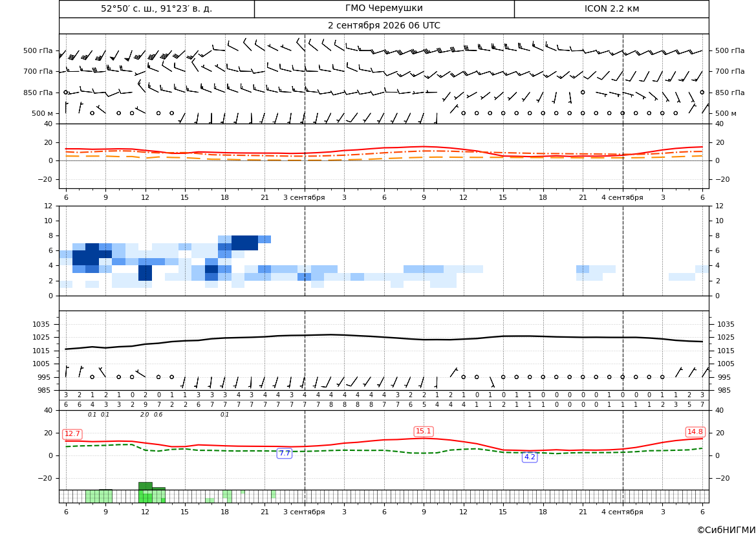
Task: Click the ГМО Черемушки station title
Action: click(384, 8)
